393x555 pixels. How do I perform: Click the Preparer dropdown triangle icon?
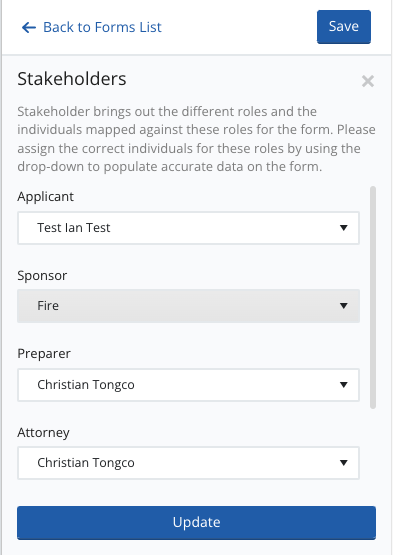tap(343, 385)
